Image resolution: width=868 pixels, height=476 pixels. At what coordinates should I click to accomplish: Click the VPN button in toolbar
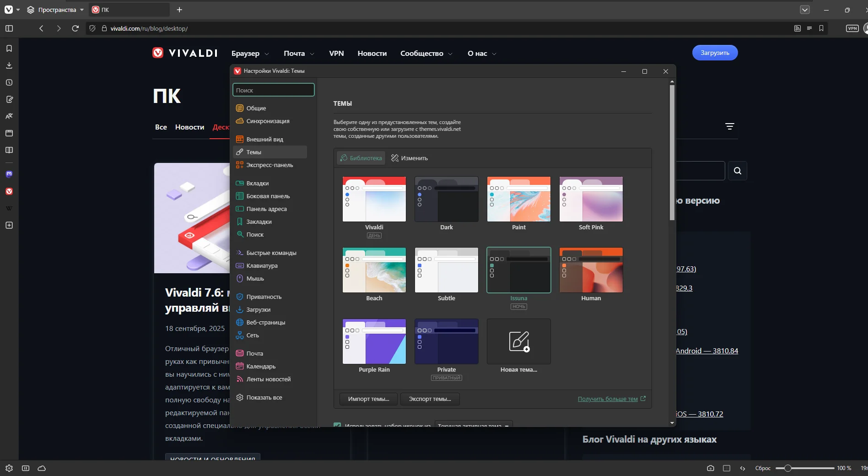[852, 28]
